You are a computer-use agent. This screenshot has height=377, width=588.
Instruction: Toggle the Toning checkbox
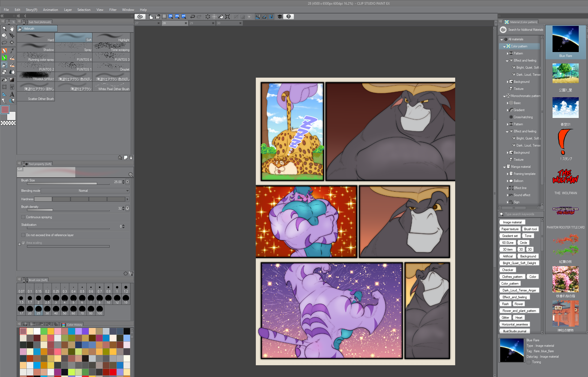529,362
